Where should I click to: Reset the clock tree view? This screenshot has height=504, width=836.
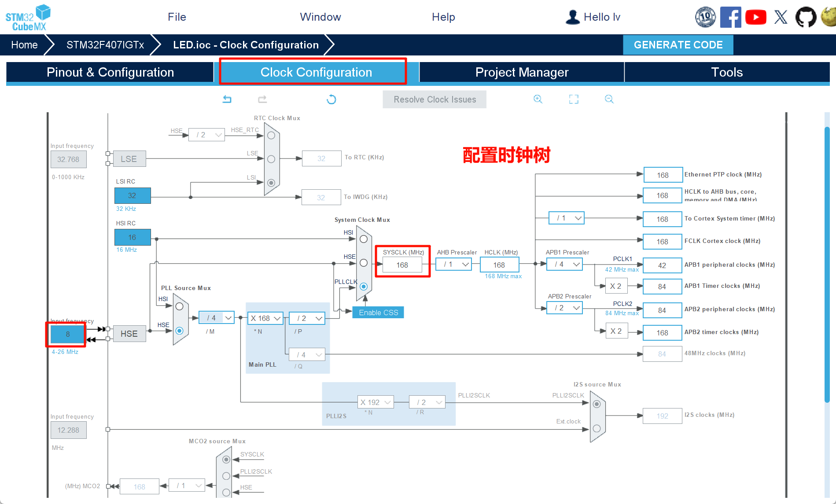coord(331,99)
